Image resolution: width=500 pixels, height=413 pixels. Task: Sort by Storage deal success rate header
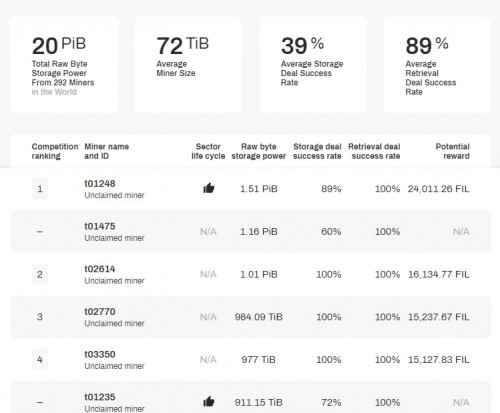[317, 151]
